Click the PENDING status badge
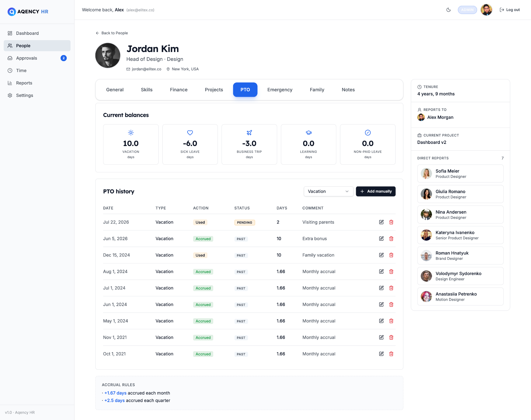The height and width of the screenshot is (420, 531). (x=244, y=222)
